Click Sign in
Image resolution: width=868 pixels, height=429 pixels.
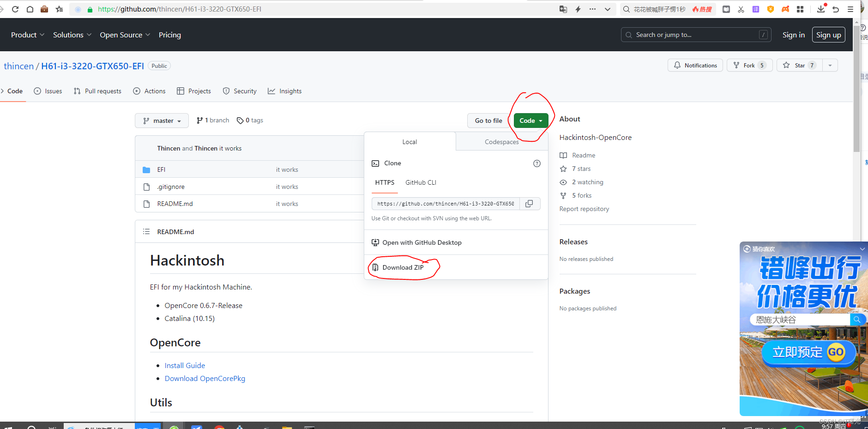pyautogui.click(x=794, y=35)
